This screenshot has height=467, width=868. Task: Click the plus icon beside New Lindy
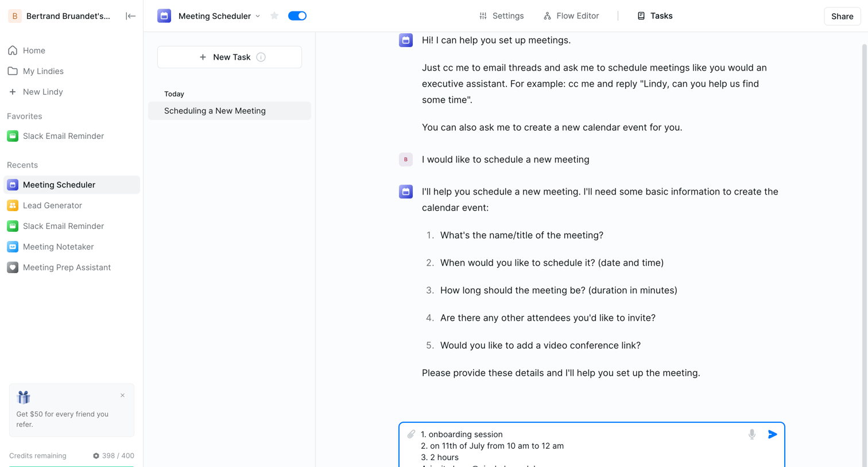tap(13, 92)
